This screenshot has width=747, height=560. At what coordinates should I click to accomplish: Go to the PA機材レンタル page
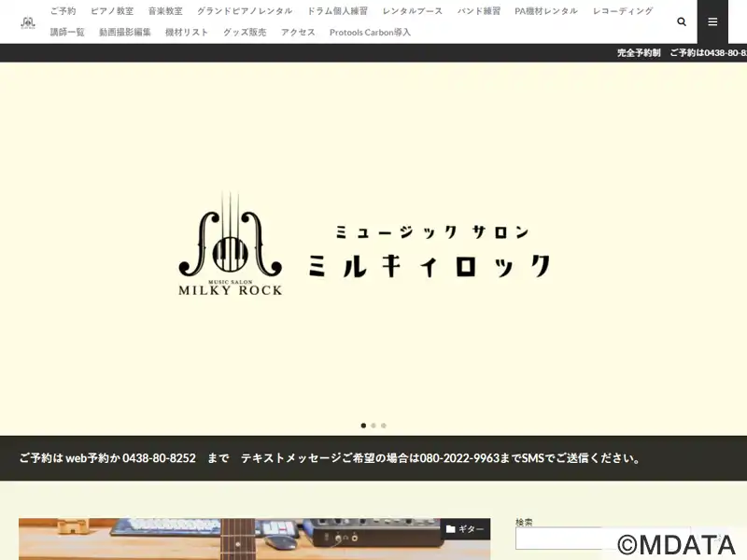pyautogui.click(x=546, y=11)
